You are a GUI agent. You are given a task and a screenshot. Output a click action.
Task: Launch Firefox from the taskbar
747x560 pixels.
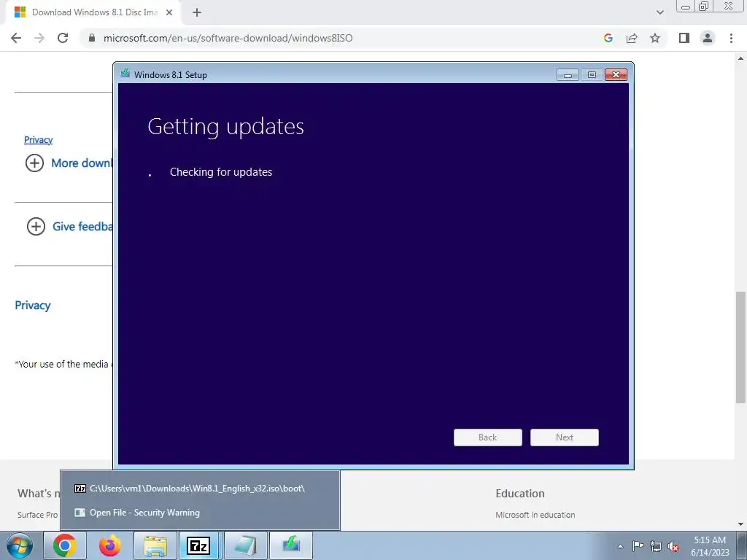[x=110, y=545]
